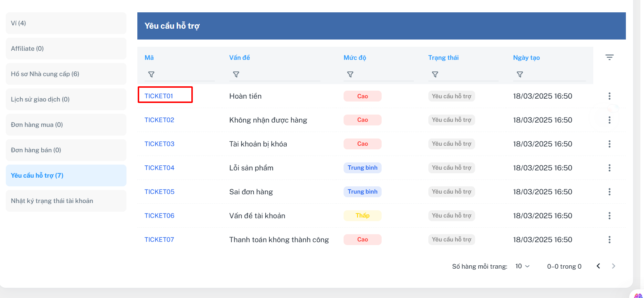Open filter icon under Vấn đề column
The width and height of the screenshot is (644, 298).
[x=236, y=74]
